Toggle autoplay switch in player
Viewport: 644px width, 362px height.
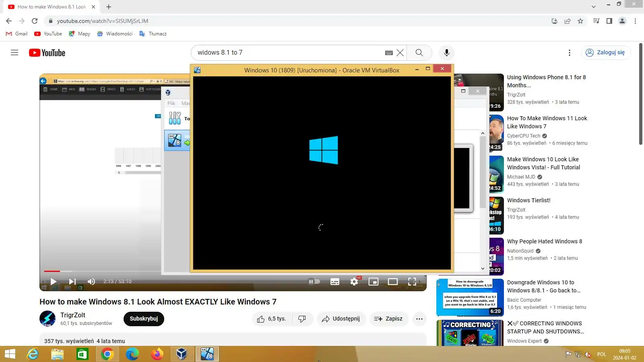314,282
